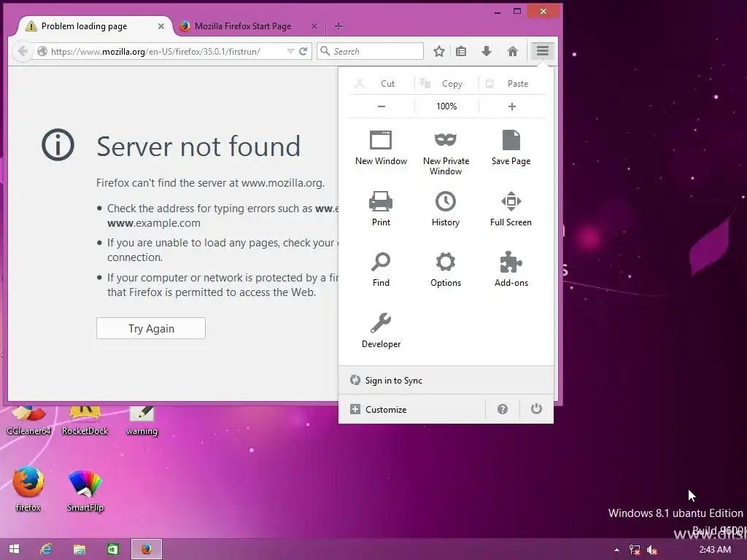Choose Save Page in menu

[511, 148]
